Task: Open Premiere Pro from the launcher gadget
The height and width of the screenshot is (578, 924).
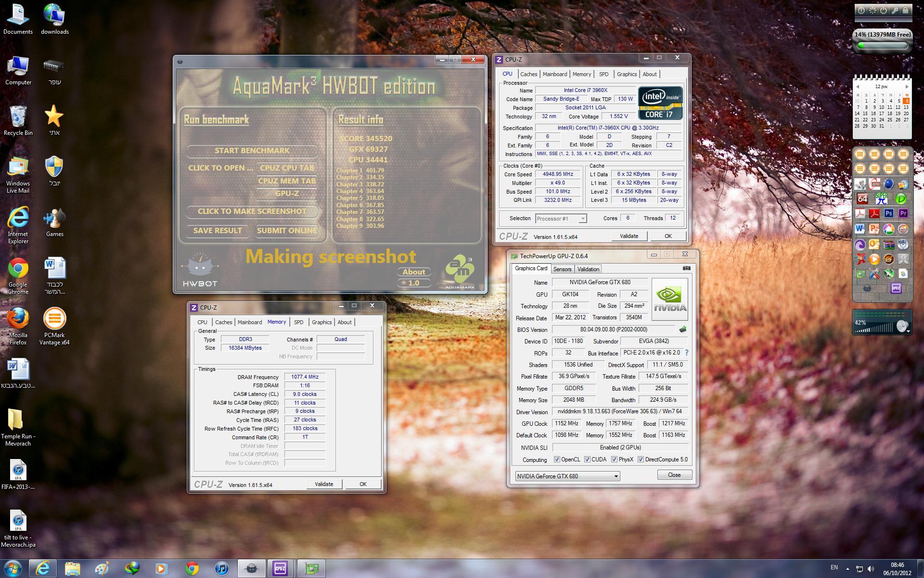Action: pyautogui.click(x=903, y=213)
